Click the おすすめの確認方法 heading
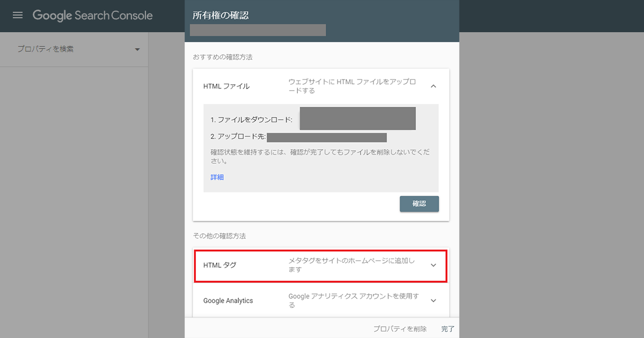Screen dimensions: 644x338 pos(223,57)
